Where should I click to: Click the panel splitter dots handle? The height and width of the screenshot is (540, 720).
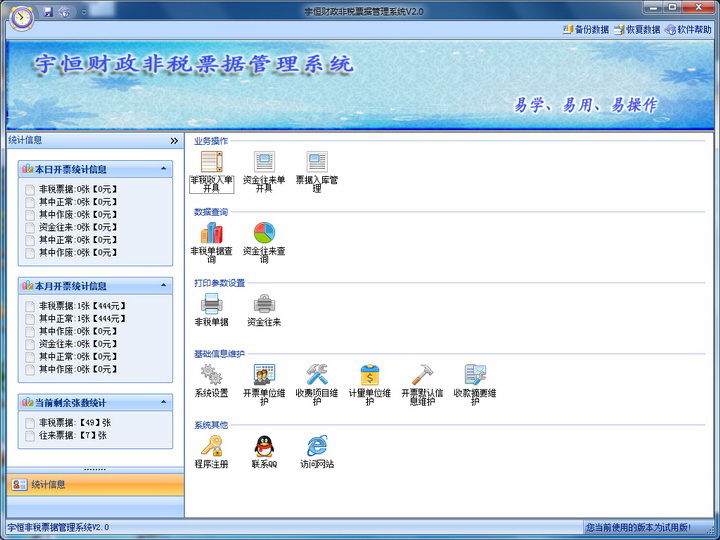96,469
